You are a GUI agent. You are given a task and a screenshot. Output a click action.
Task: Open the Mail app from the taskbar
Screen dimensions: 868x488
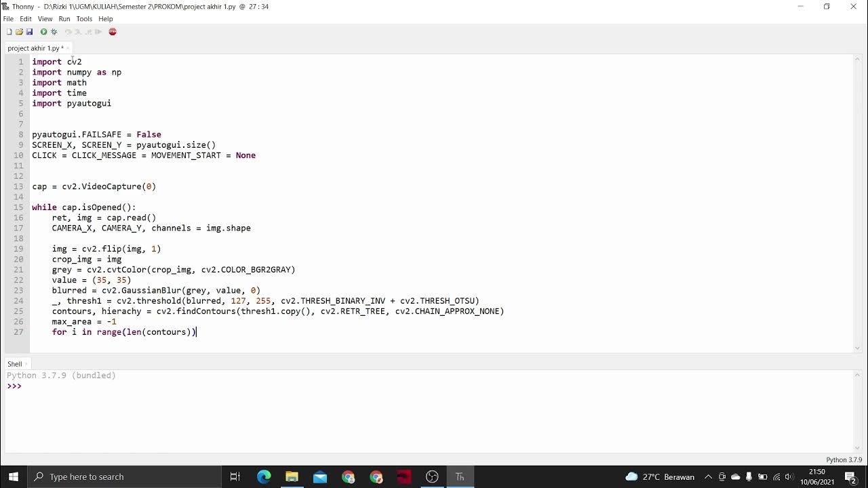[x=320, y=476]
